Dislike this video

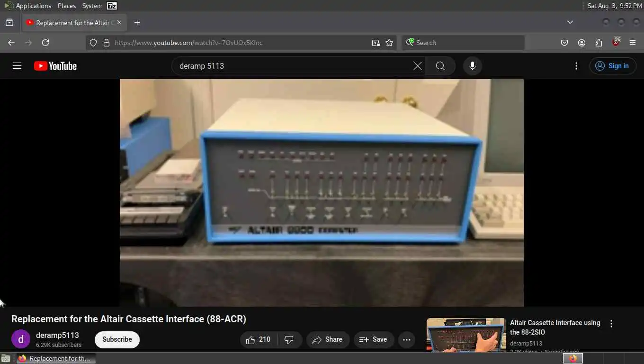289,339
